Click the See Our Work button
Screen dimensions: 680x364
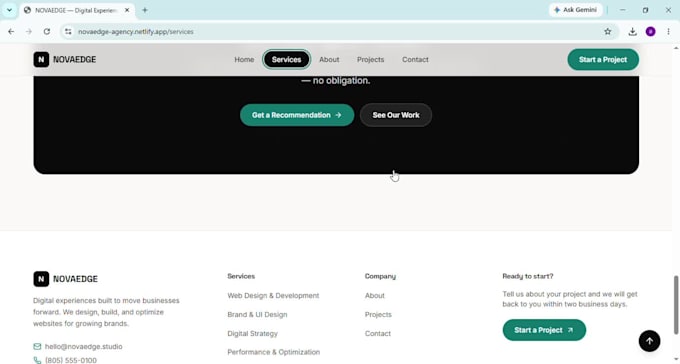pyautogui.click(x=396, y=115)
